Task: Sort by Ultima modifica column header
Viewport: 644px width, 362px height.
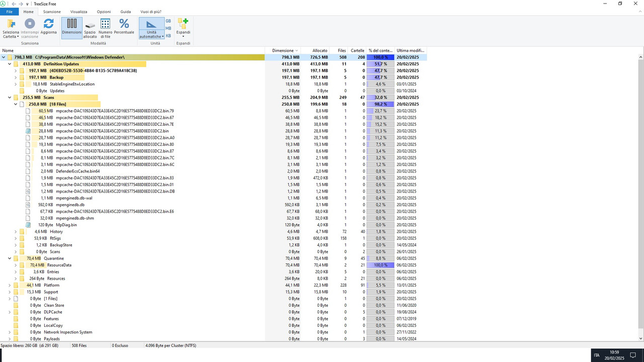Action: coord(411,50)
